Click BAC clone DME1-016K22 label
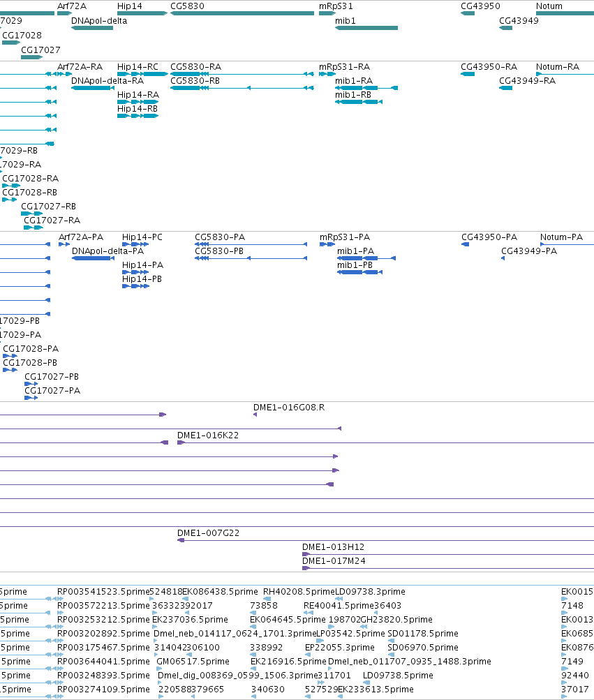Screen dimensions: 594x700 (x=208, y=435)
